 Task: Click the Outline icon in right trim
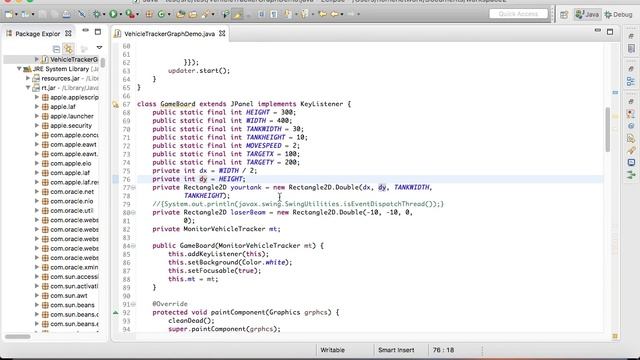pos(631,81)
